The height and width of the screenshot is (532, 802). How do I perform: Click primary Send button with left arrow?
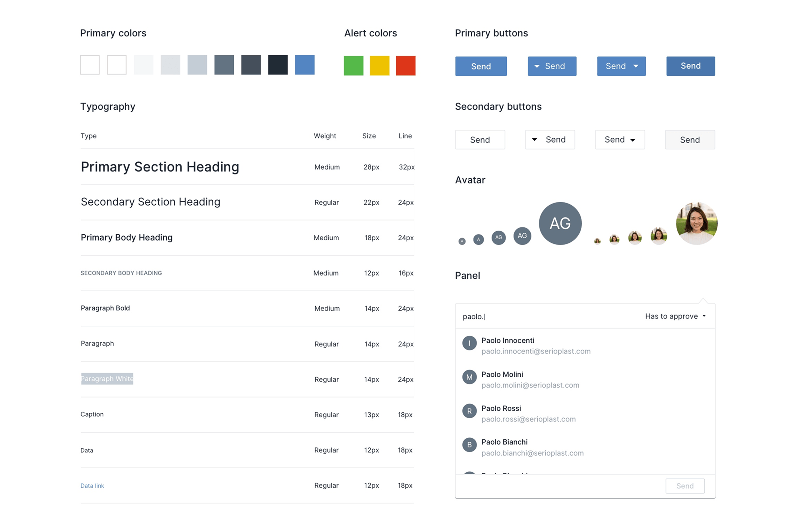click(552, 66)
